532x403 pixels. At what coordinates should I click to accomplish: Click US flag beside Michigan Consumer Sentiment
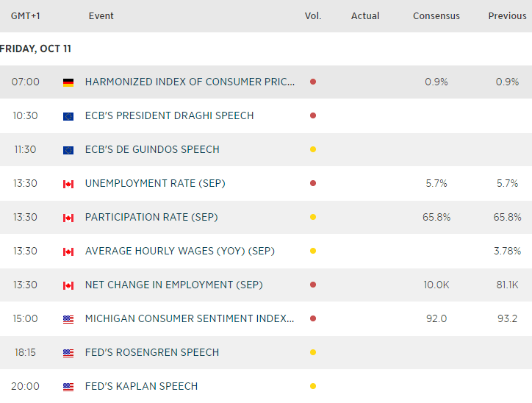68,319
